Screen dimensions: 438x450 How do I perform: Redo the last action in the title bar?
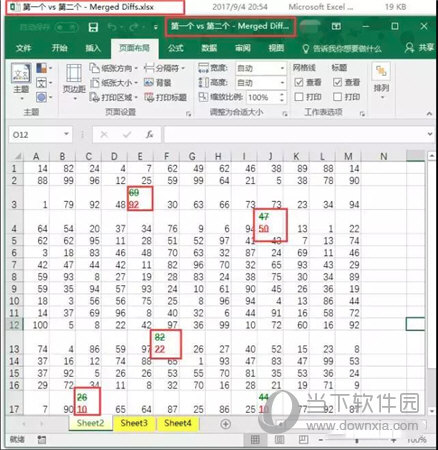point(134,27)
